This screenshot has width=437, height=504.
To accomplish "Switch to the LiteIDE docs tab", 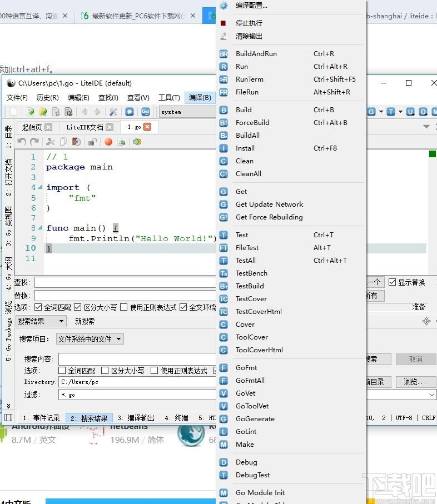I will point(85,127).
